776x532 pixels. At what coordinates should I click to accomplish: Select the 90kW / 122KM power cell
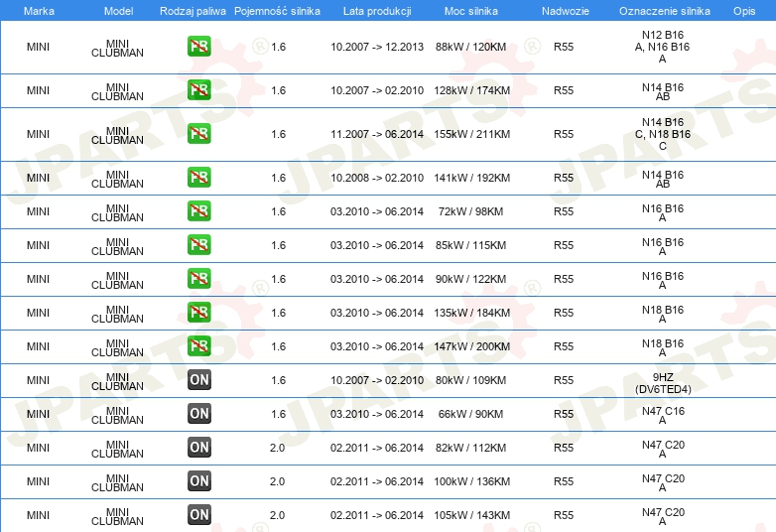point(470,279)
